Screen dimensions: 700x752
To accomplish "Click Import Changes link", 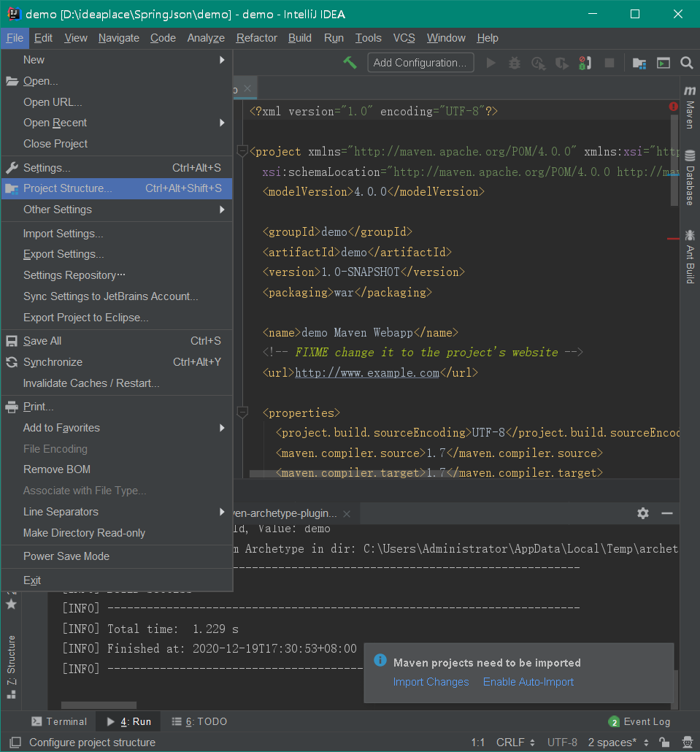I will pos(431,681).
